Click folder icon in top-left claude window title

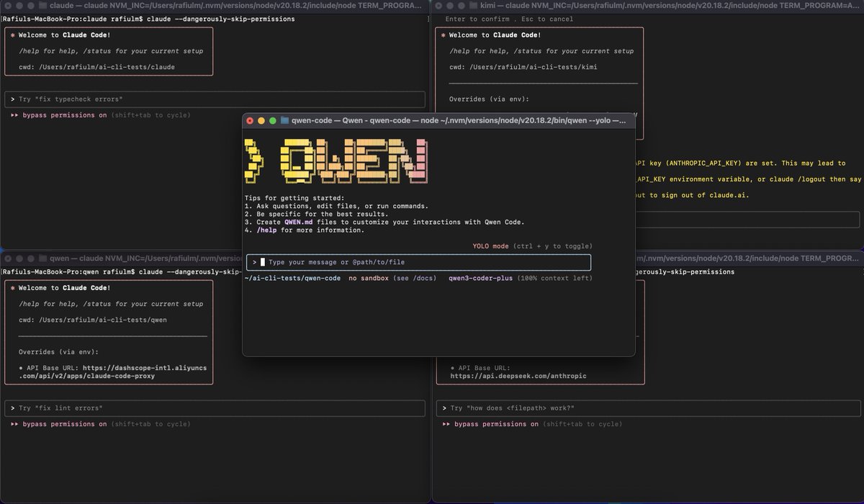click(x=42, y=5)
